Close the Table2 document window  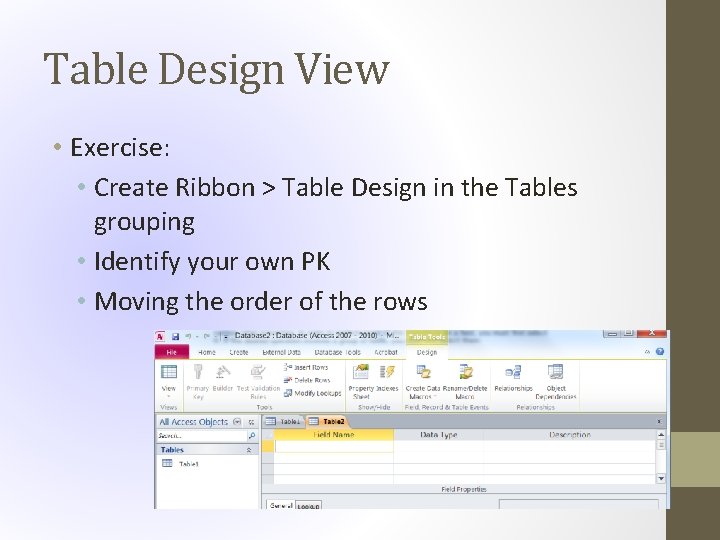659,422
